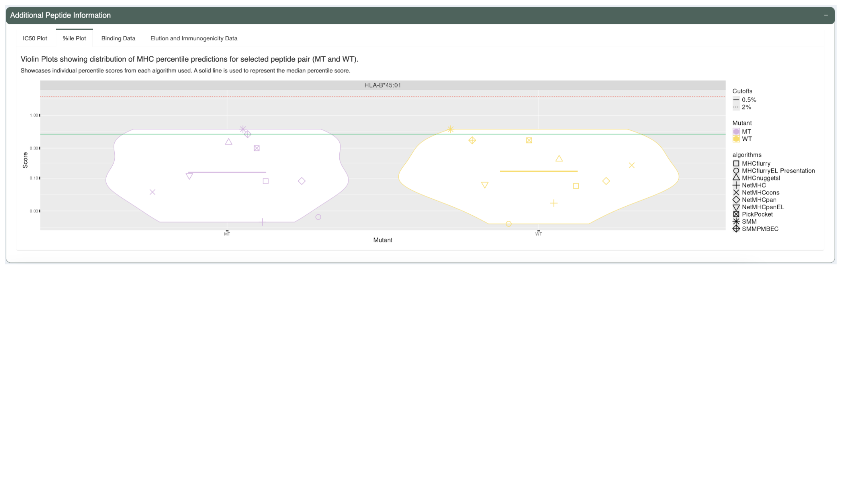
Task: Toggle MT visibility in the Mutant legend
Action: coord(736,132)
